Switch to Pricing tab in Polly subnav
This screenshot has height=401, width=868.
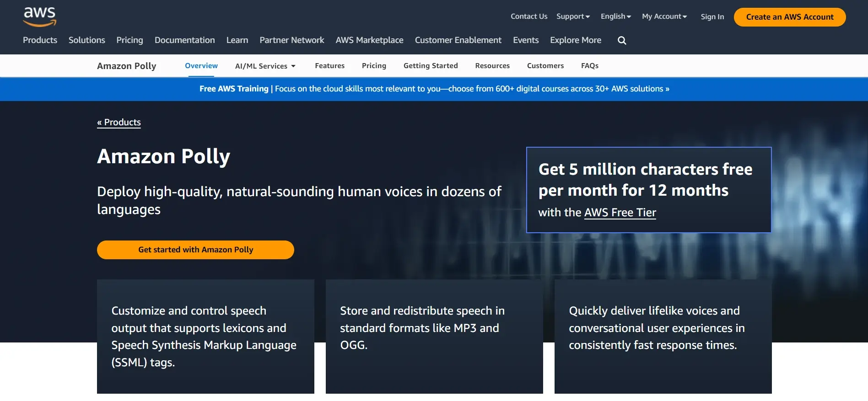click(x=374, y=66)
